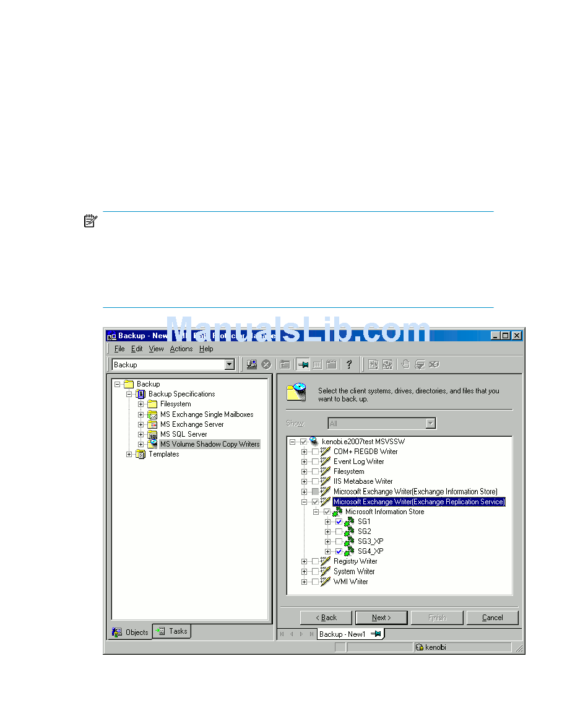The image size is (588, 726).
Task: Click the MS Exchange Single Mailboxes envelope icon
Action: [x=152, y=414]
